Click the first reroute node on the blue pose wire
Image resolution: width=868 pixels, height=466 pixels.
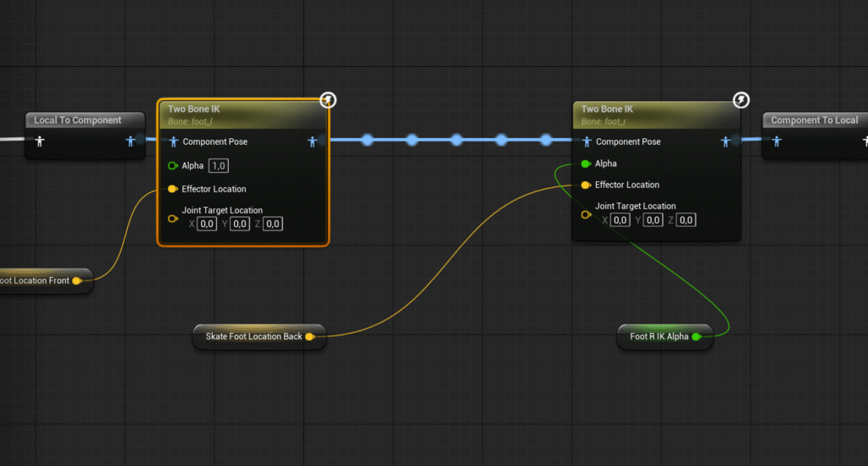[x=368, y=140]
